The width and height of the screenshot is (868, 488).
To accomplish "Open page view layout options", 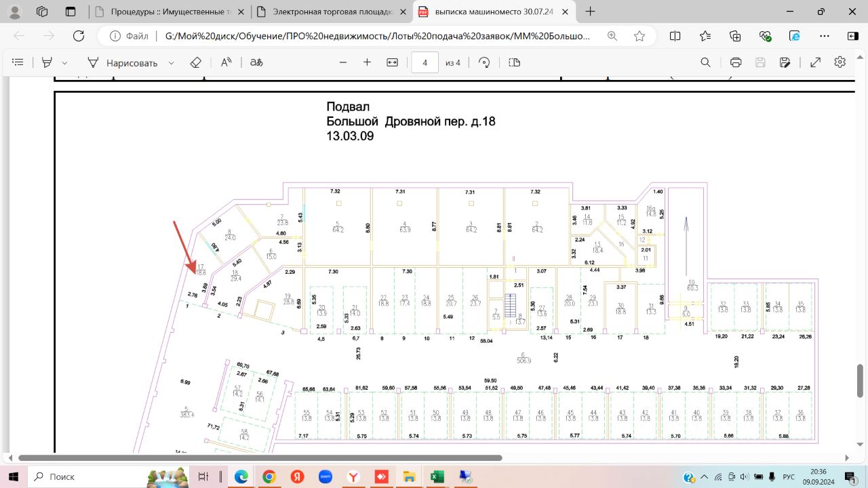I will point(514,62).
